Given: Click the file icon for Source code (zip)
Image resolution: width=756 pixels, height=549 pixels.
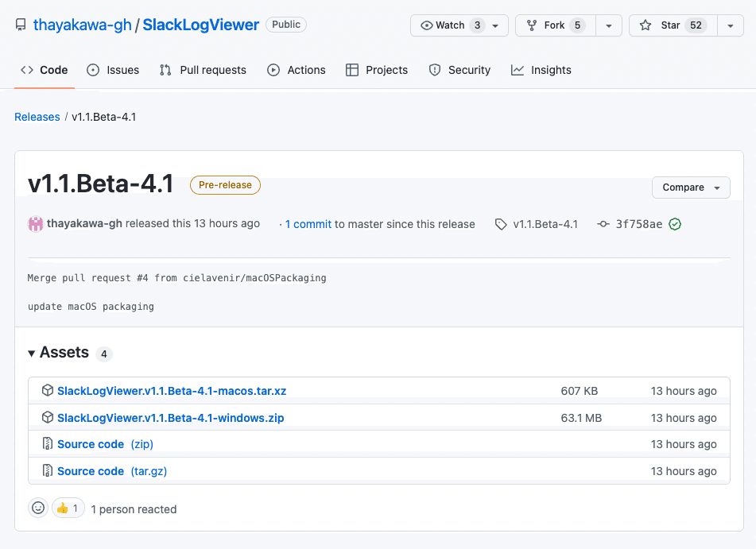Looking at the screenshot, I should (47, 443).
